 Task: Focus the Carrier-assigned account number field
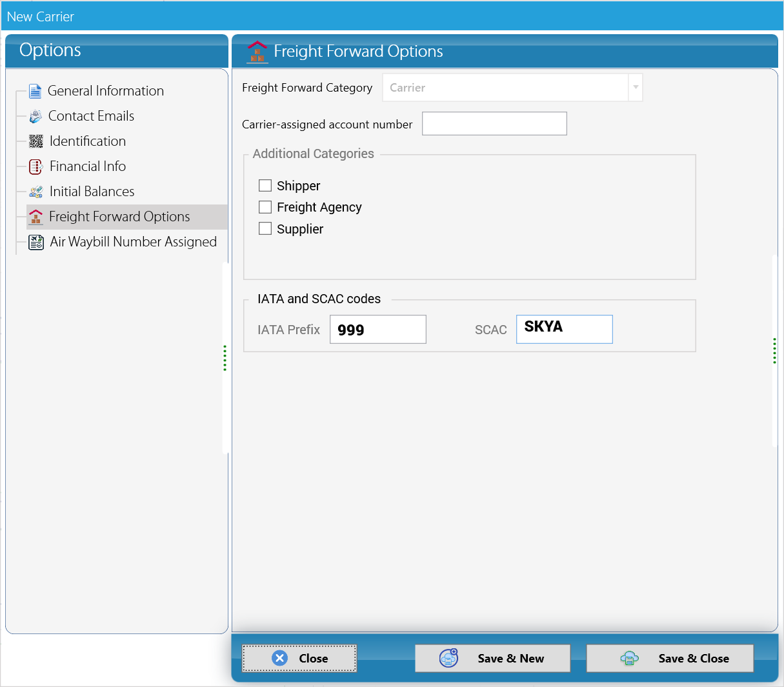[494, 124]
